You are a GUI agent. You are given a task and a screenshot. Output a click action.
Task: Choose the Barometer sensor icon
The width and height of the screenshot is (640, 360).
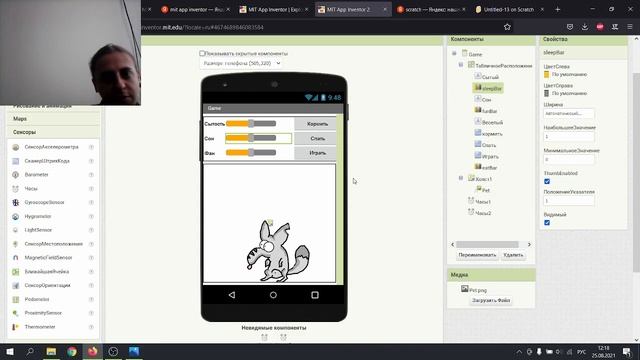pos(16,175)
